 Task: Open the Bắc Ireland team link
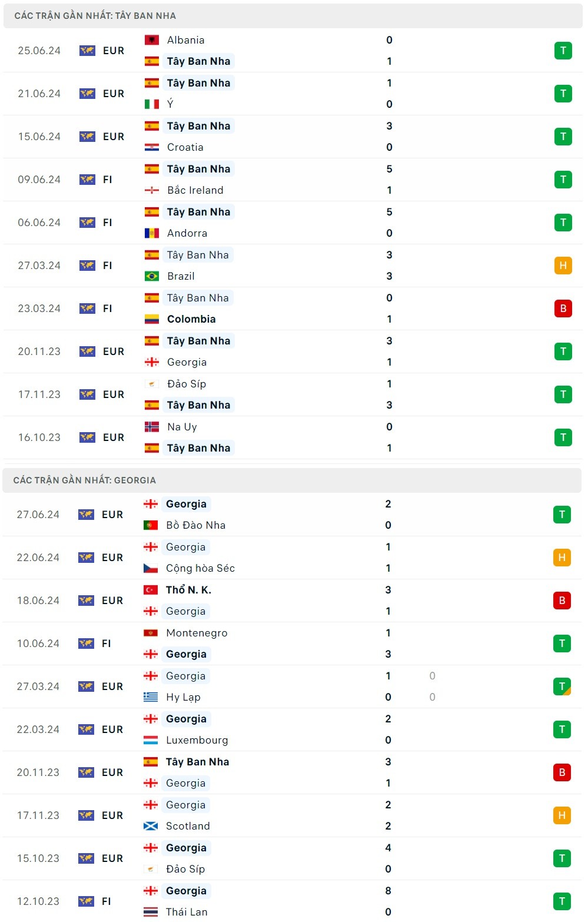195,190
